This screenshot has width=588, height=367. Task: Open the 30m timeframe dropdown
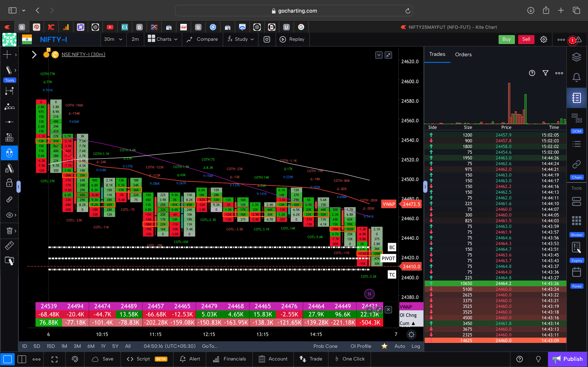[x=113, y=39]
